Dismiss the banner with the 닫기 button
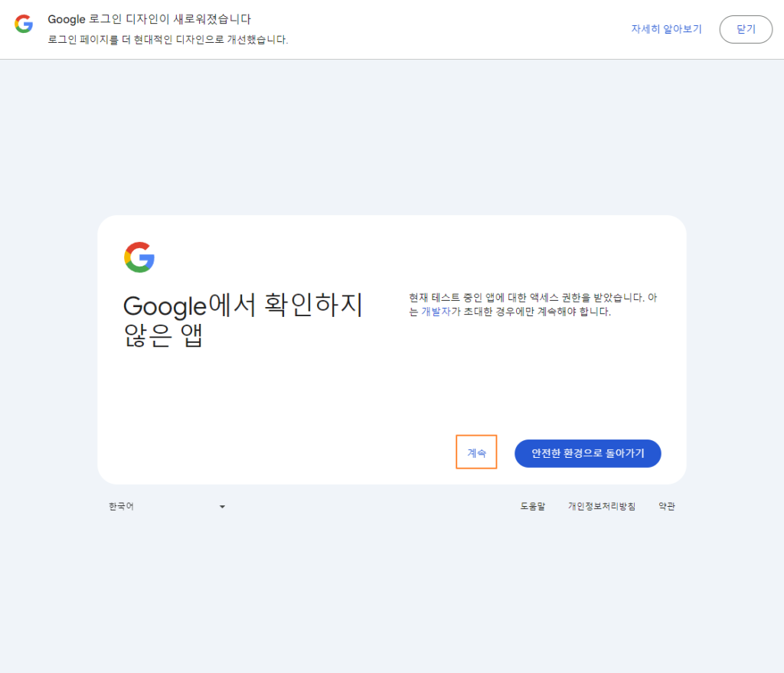This screenshot has width=784, height=673. [x=746, y=29]
